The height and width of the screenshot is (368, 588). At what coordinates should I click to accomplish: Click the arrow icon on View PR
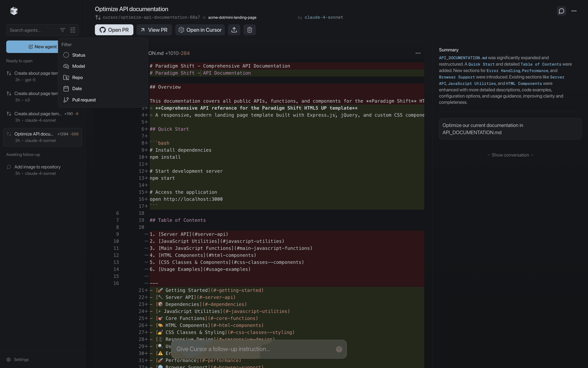[143, 30]
